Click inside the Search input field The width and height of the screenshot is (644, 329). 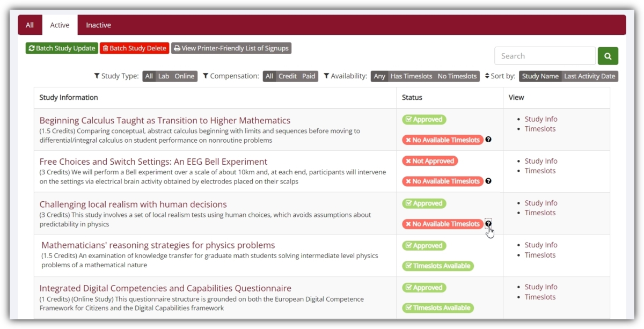545,55
